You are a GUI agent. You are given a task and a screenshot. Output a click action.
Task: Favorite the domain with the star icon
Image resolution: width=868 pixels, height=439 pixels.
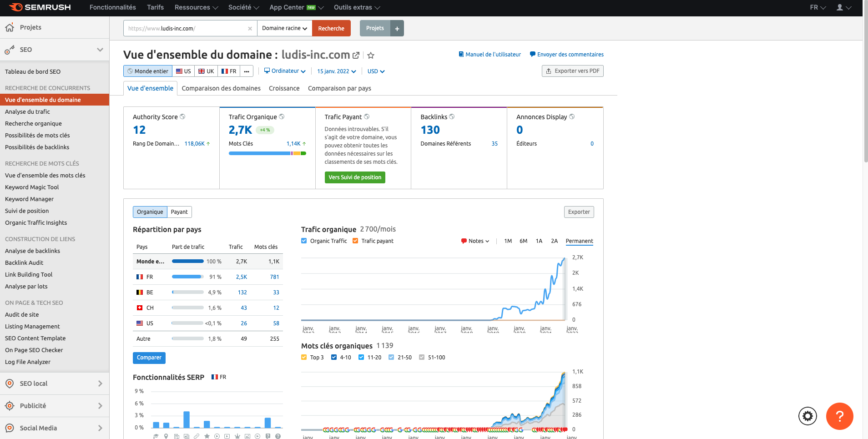[371, 56]
